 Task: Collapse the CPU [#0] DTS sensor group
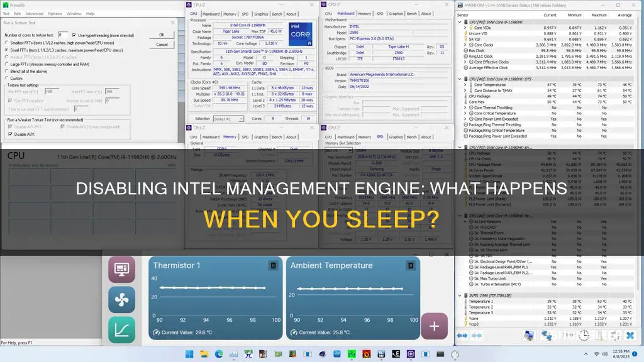tap(460, 79)
